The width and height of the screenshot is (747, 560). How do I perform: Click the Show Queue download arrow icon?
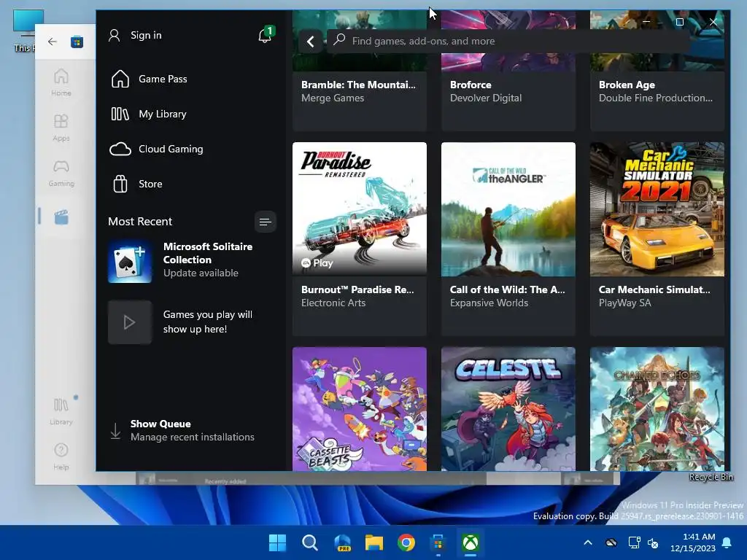click(x=115, y=431)
